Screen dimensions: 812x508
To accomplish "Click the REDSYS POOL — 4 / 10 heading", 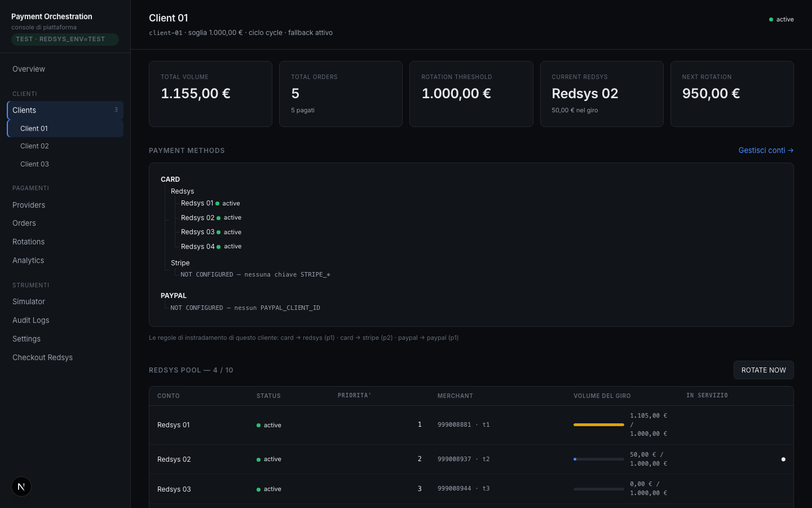I will point(191,370).
